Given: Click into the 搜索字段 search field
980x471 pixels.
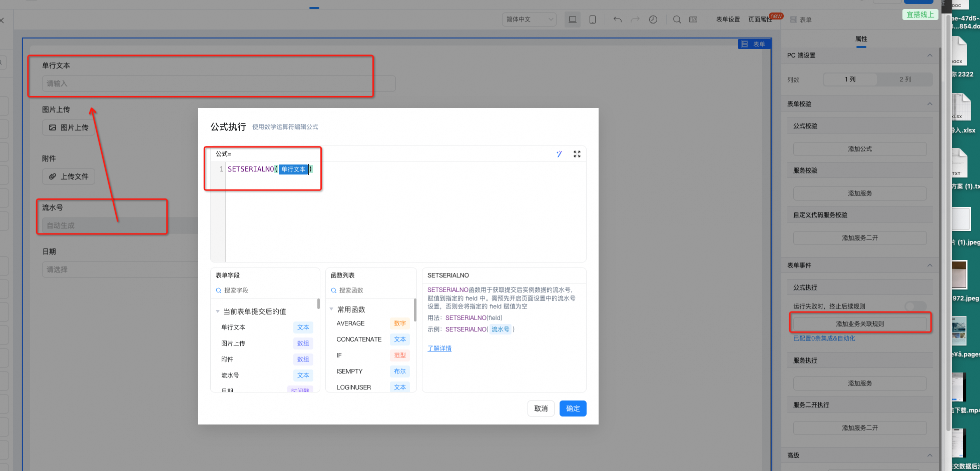Looking at the screenshot, I should 265,290.
